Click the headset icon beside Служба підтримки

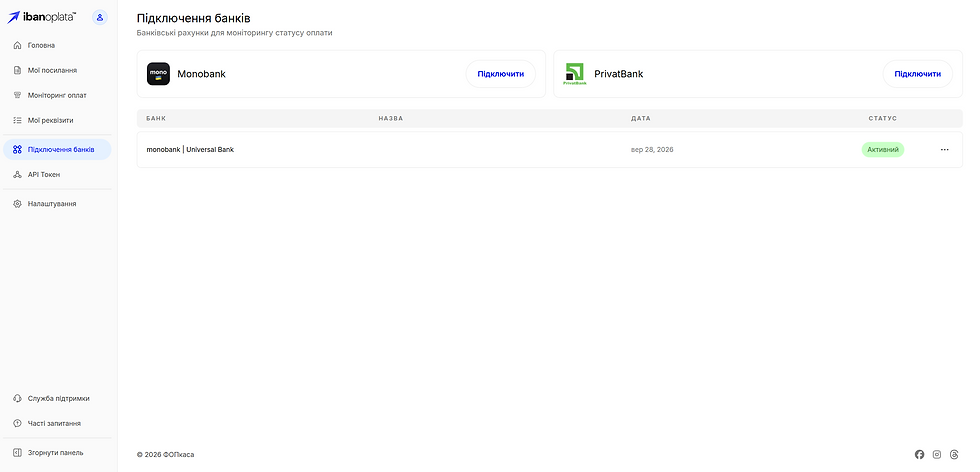click(x=18, y=398)
